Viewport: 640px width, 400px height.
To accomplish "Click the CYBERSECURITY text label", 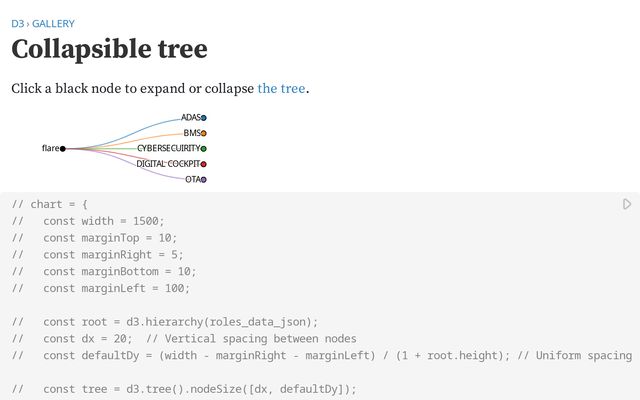I will (x=168, y=149).
